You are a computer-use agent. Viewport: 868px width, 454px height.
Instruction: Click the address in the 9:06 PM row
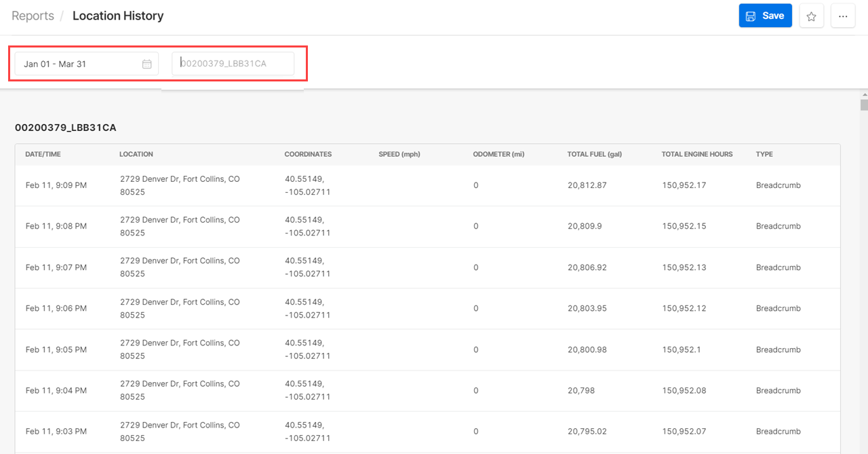tap(180, 308)
